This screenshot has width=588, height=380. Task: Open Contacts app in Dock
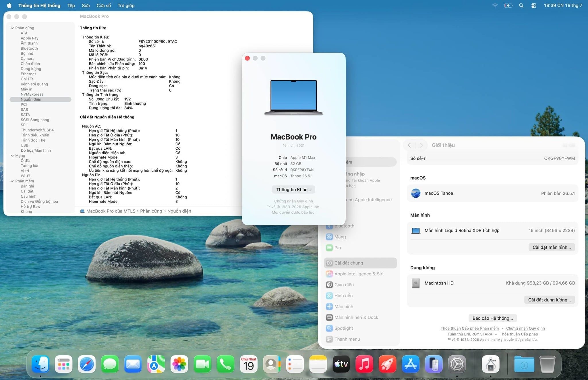pyautogui.click(x=272, y=364)
